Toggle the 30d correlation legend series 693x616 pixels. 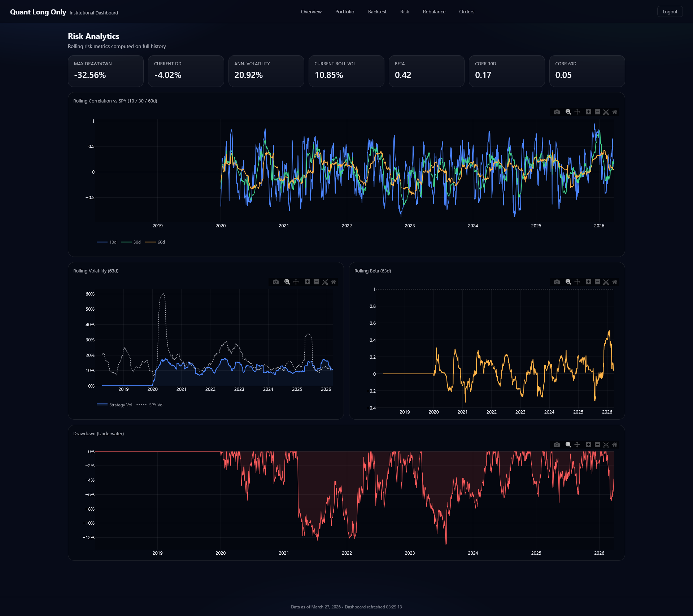pyautogui.click(x=131, y=242)
